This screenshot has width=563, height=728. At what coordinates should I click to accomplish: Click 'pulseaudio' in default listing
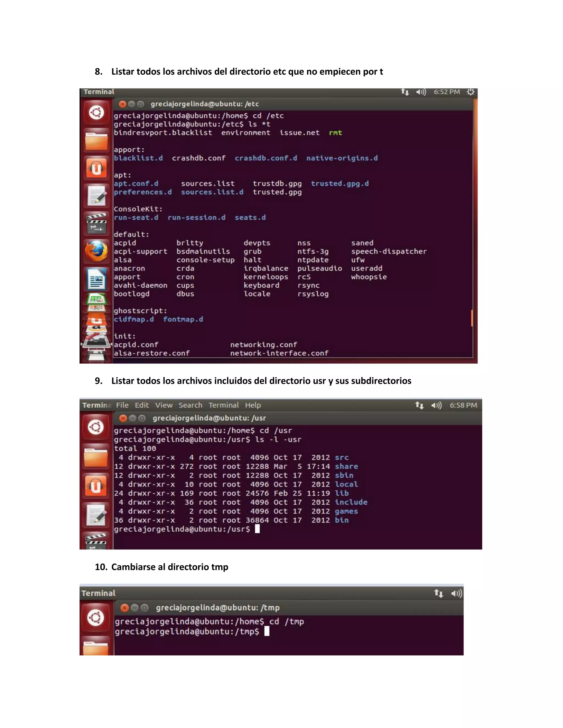pos(320,268)
